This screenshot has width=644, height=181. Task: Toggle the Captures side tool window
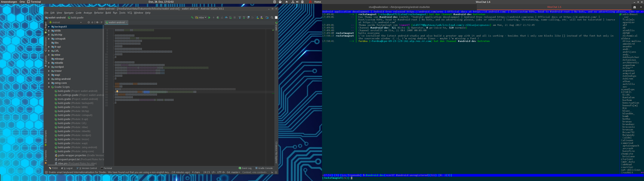point(46,61)
